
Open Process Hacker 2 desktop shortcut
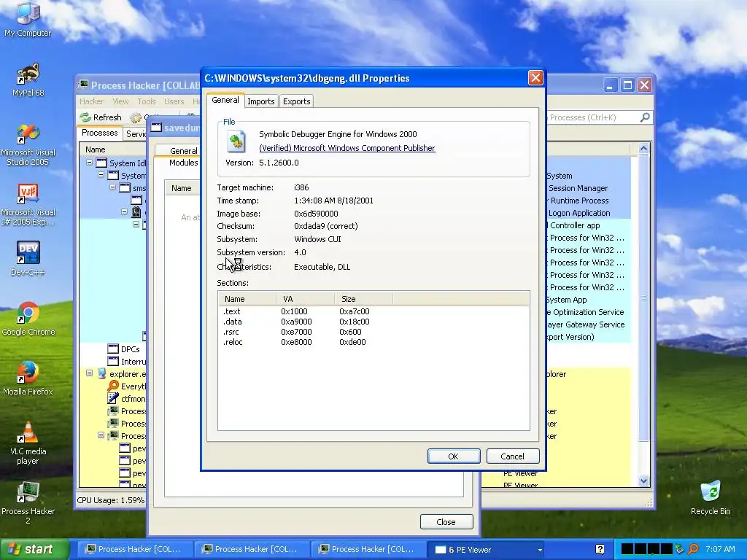pos(28,503)
